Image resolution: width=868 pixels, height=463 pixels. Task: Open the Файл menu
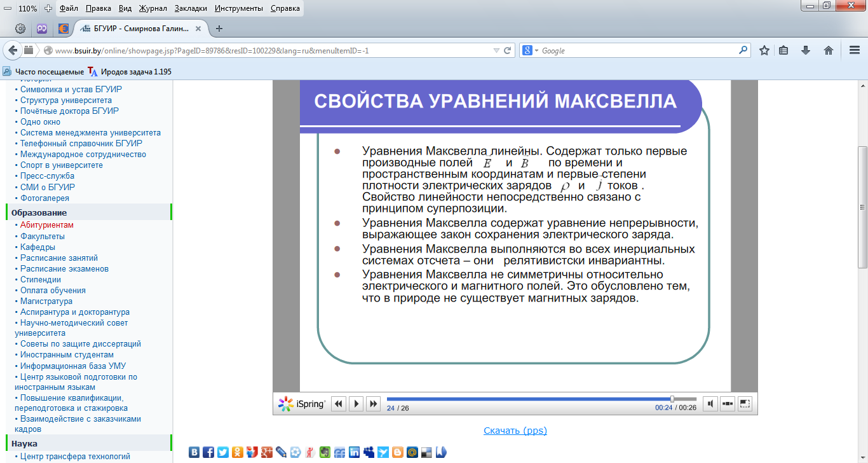pyautogui.click(x=69, y=8)
